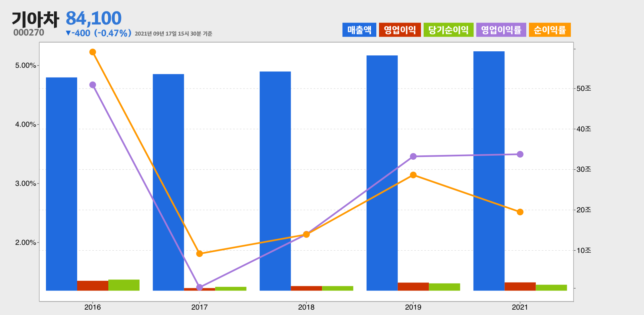Click the 2017 orange net margin point

(200, 254)
